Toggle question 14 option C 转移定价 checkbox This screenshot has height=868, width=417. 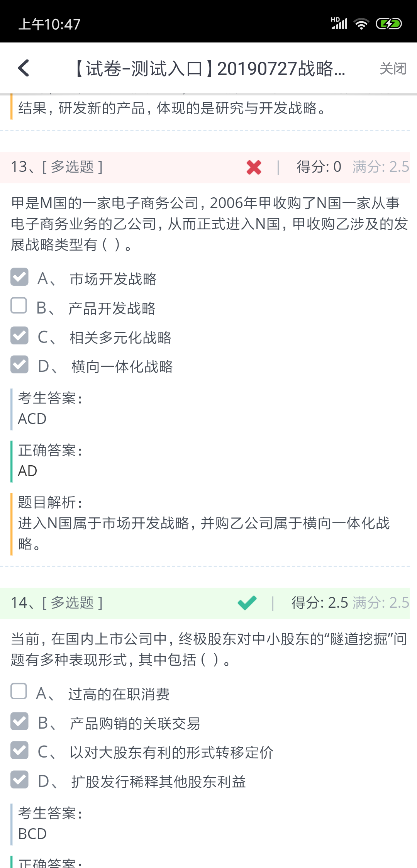pyautogui.click(x=19, y=750)
